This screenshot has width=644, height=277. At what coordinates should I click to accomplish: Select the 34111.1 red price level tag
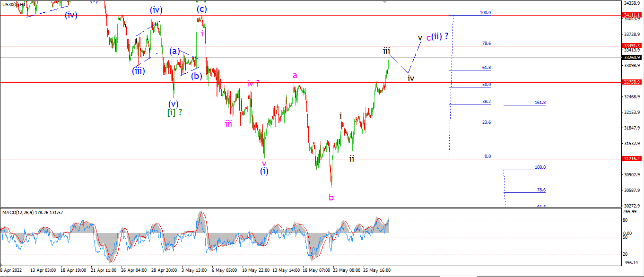pyautogui.click(x=632, y=15)
